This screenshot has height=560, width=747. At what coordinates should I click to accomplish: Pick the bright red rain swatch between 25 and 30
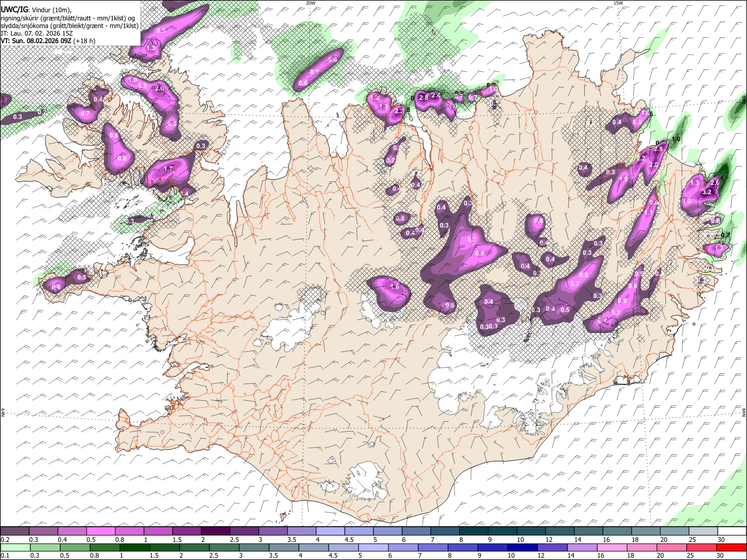tap(703, 547)
